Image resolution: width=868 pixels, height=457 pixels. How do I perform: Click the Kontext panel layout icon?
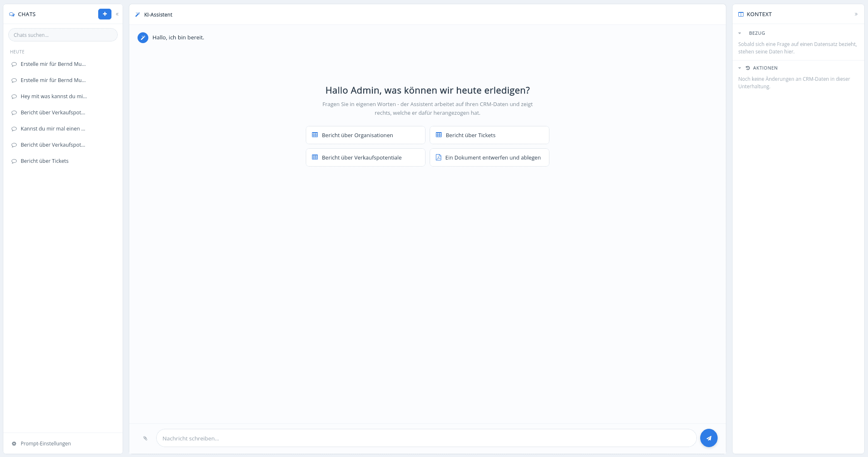741,14
